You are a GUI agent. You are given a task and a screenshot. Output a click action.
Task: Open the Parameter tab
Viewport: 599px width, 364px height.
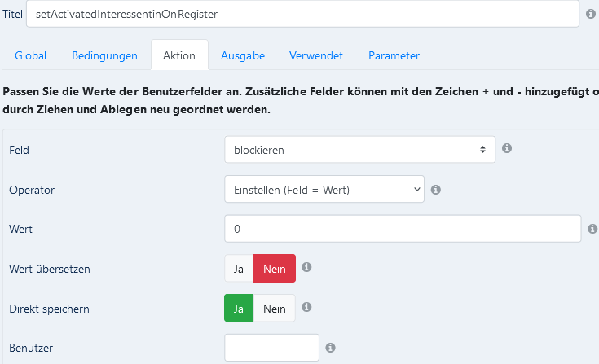(x=394, y=55)
